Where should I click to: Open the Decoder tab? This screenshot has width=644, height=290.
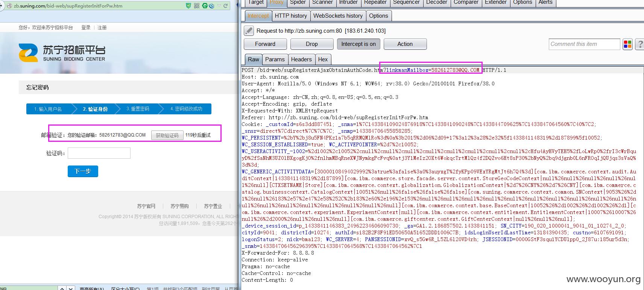click(x=437, y=3)
